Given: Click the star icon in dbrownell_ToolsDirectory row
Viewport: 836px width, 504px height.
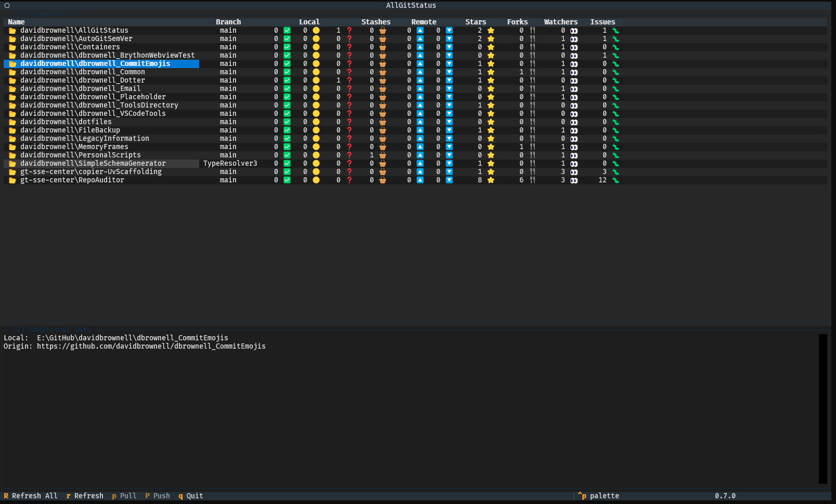Looking at the screenshot, I should pyautogui.click(x=491, y=105).
